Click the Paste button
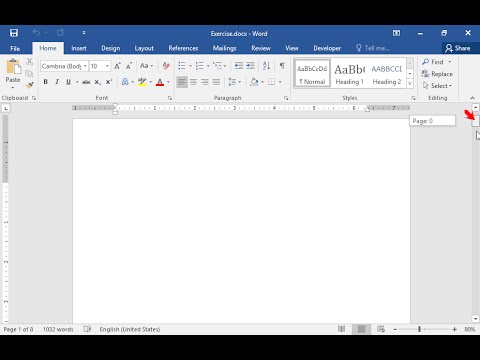This screenshot has width=480, height=360. point(13,74)
